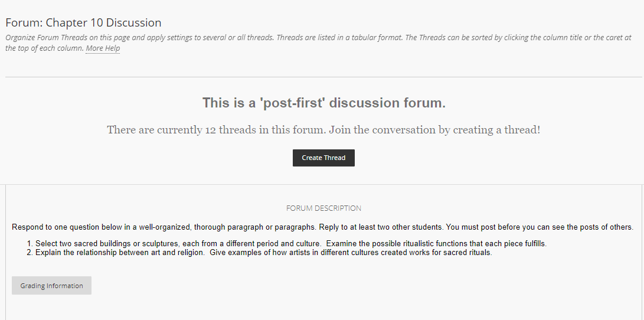Click 'Respond to one question below' sentence
The width and height of the screenshot is (644, 320).
[164, 227]
